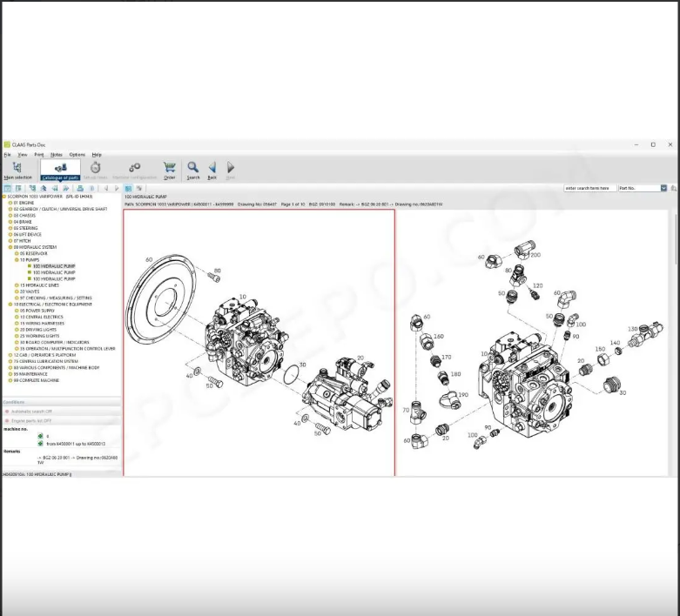Open the Order shopping cart
This screenshot has height=616, width=680.
[x=170, y=169]
